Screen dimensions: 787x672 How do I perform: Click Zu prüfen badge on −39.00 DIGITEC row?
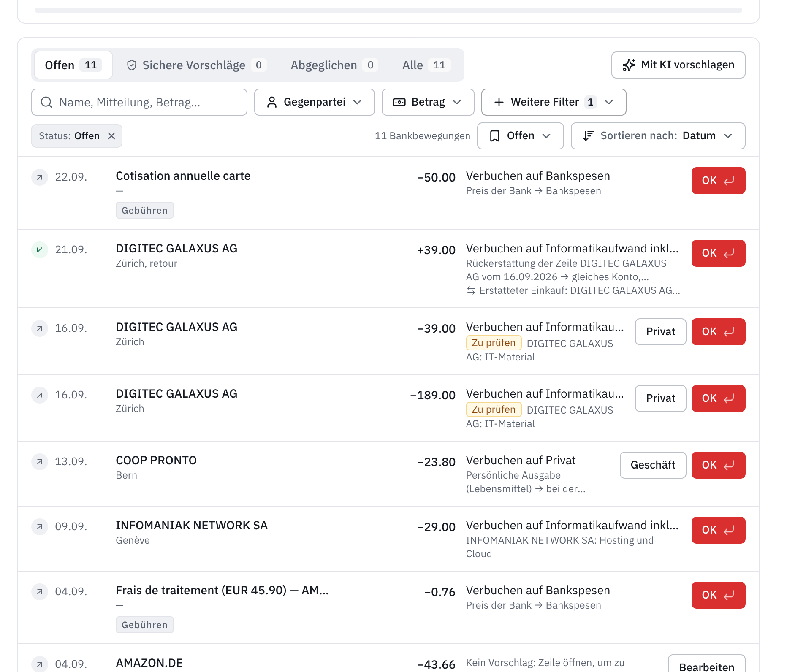[x=494, y=343]
